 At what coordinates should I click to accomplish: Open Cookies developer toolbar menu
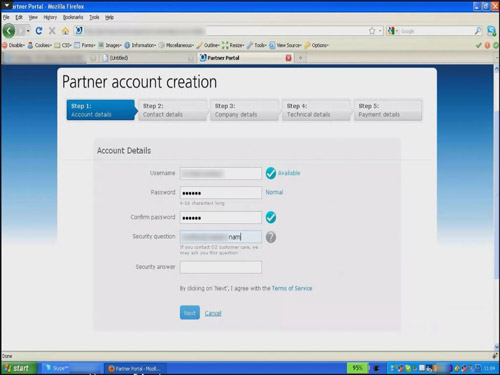coord(40,45)
